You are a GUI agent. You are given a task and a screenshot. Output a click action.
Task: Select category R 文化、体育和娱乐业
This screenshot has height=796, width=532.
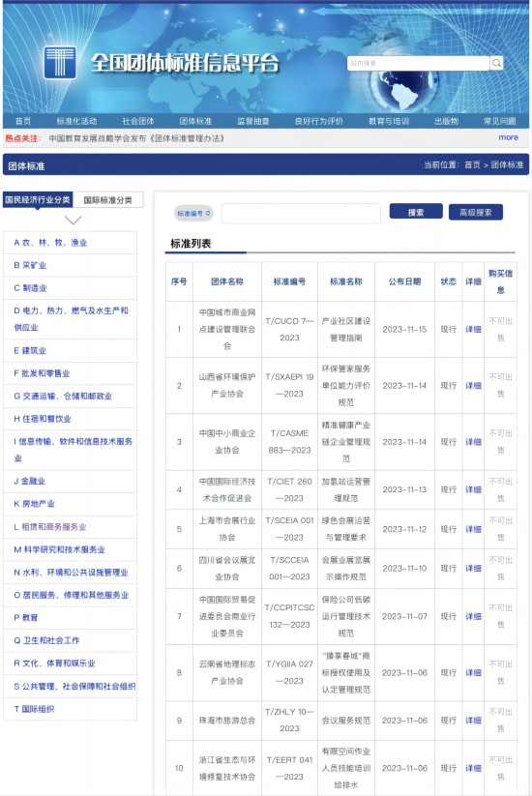click(x=54, y=663)
